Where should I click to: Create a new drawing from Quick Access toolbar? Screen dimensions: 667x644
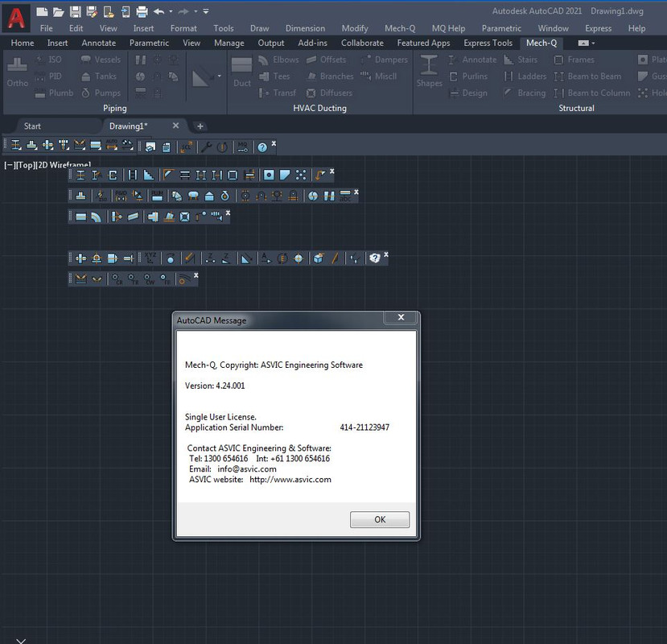click(42, 11)
